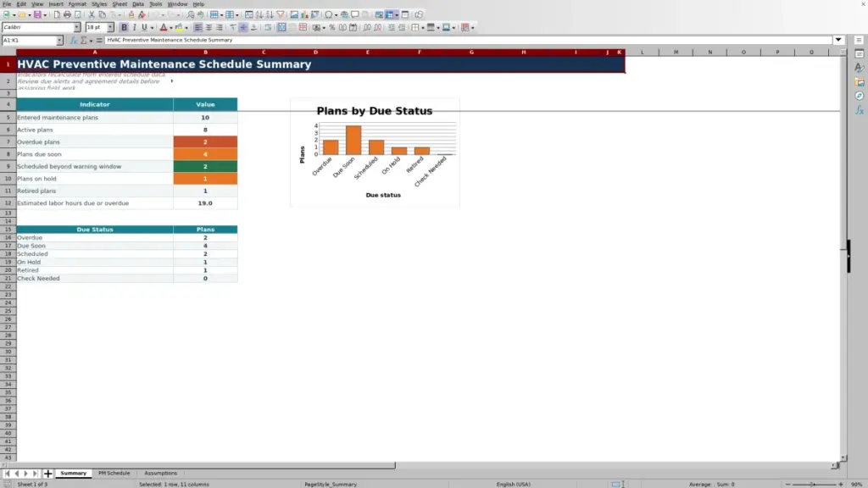Add a new sheet with the plus button

[47, 474]
